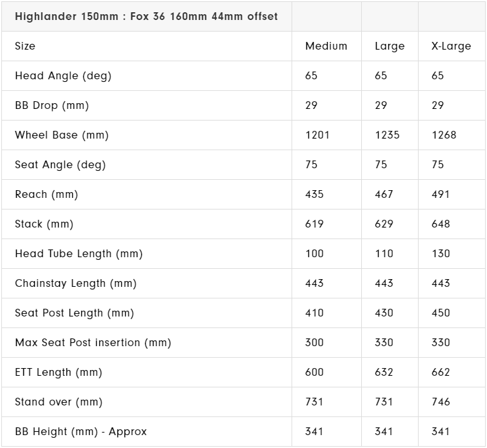Image resolution: width=487 pixels, height=448 pixels.
Task: Click the Medium size column header
Action: coord(326,46)
